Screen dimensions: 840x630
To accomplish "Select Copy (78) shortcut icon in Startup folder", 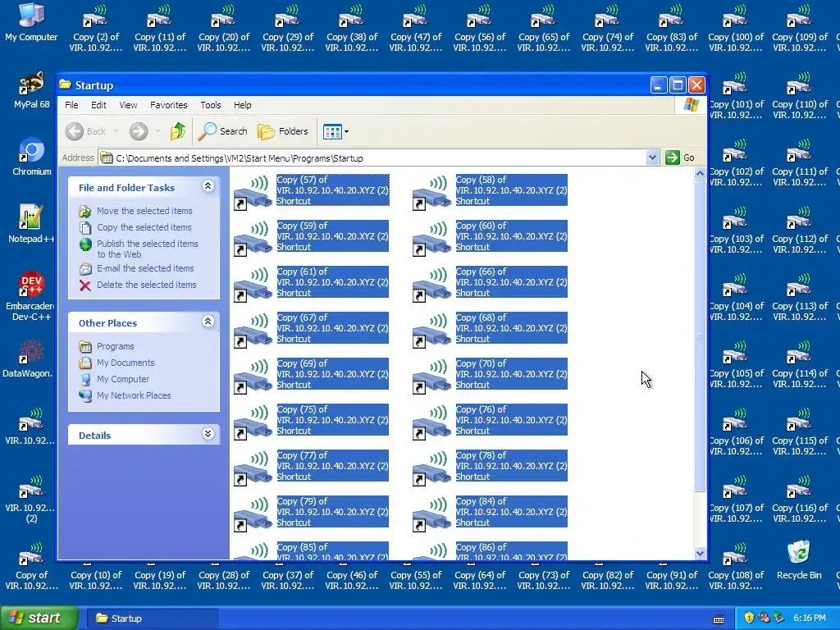I will 431,468.
